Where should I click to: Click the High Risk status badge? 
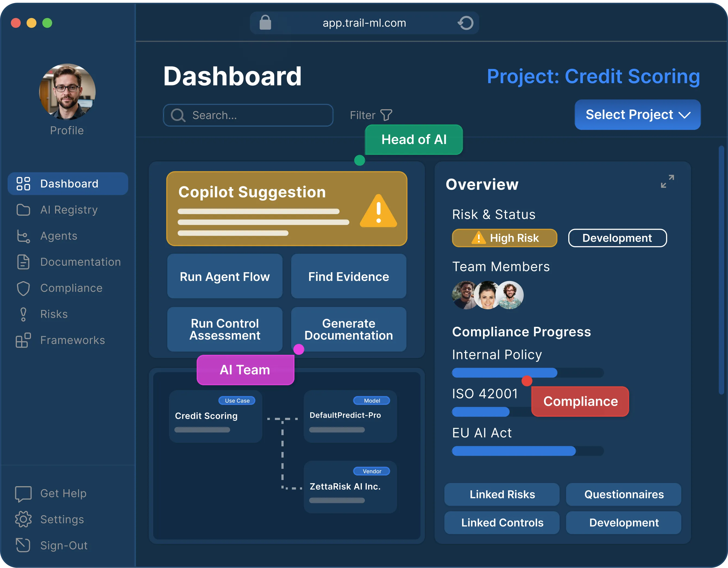coord(504,238)
